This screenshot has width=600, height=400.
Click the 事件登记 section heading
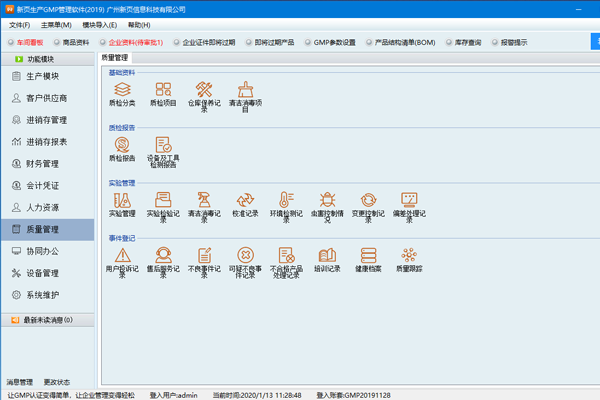click(122, 238)
